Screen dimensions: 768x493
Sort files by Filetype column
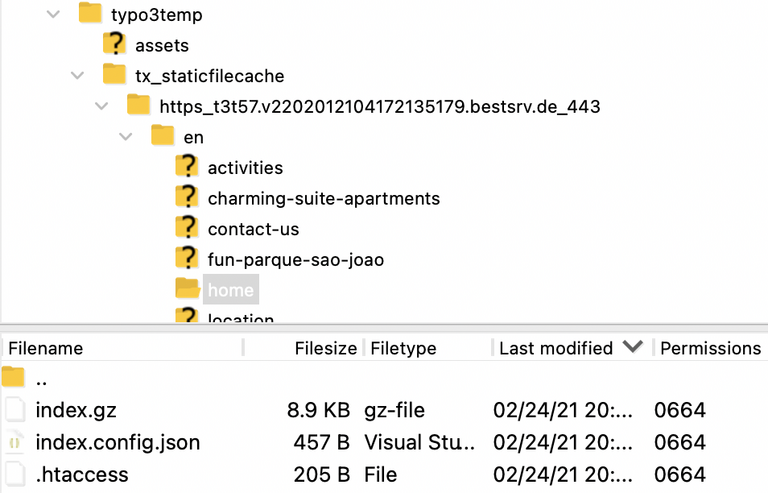click(x=403, y=348)
